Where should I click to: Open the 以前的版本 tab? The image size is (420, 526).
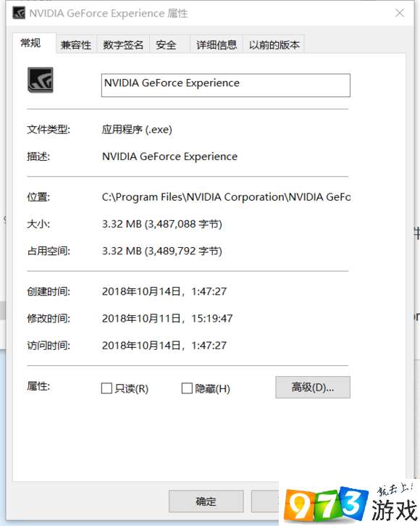(x=274, y=45)
